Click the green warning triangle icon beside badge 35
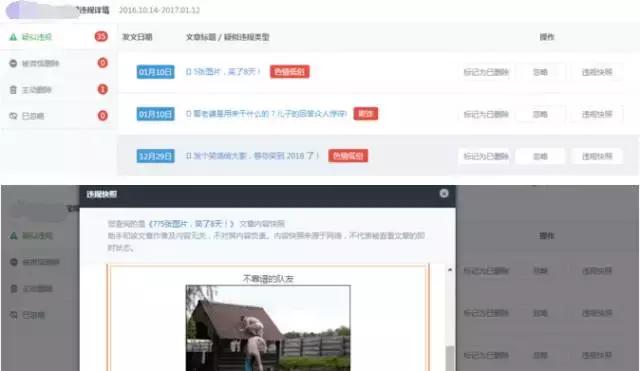Image resolution: width=640 pixels, height=371 pixels. coord(13,37)
